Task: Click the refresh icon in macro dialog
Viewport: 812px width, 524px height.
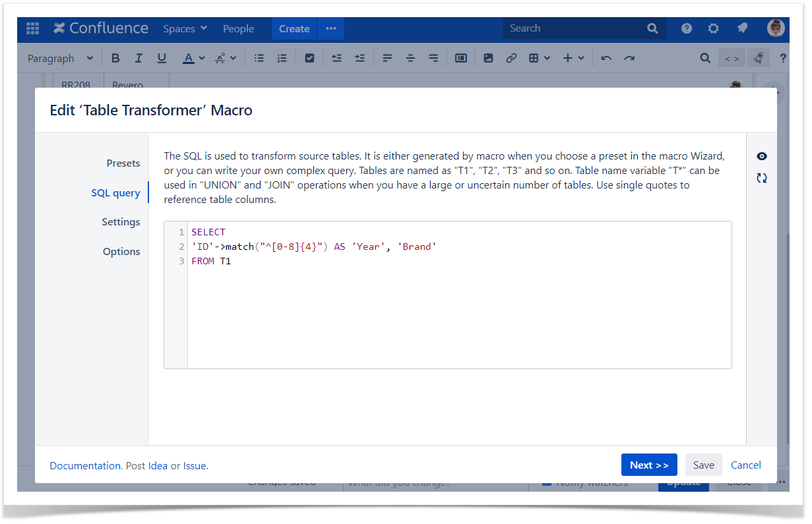Action: (762, 178)
